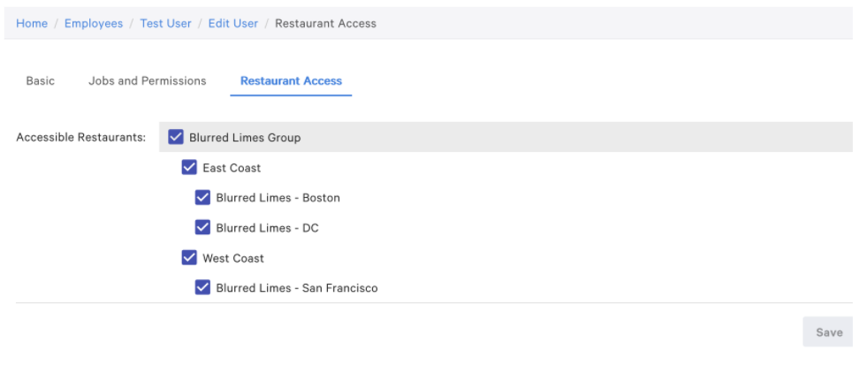
Task: Go to Home in the breadcrumb
Action: coord(32,24)
